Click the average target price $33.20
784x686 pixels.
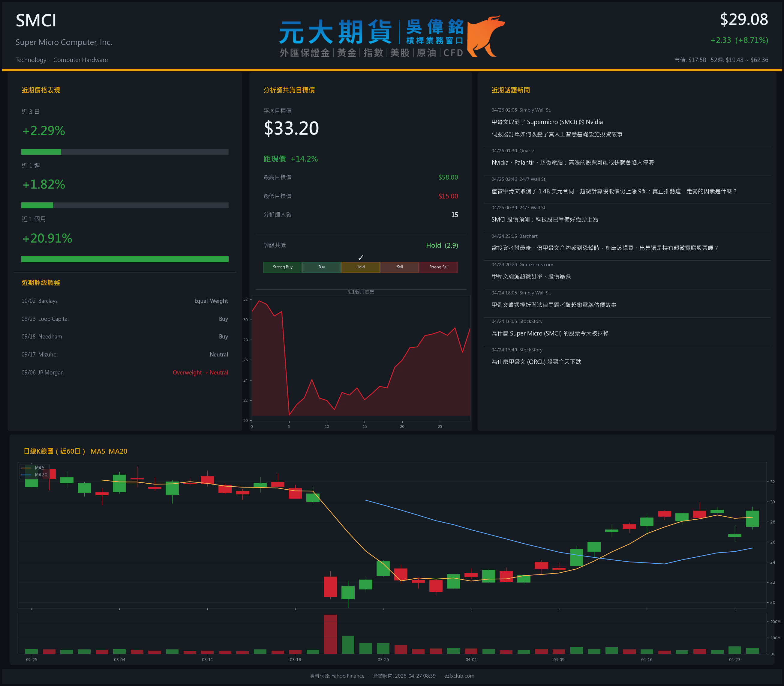pos(291,128)
